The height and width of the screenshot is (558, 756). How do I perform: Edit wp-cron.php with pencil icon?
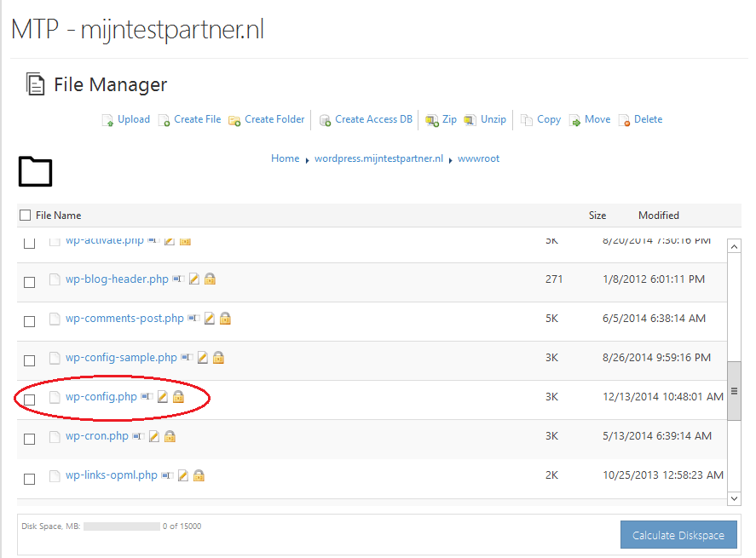[153, 436]
